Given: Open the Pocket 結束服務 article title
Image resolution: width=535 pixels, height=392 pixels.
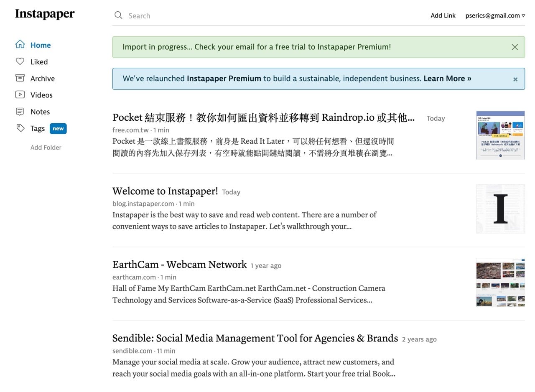Looking at the screenshot, I should 263,118.
